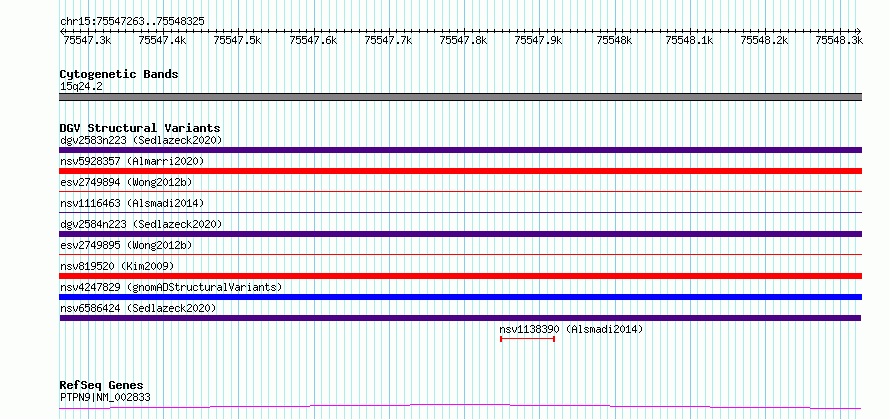This screenshot has width=890, height=419.
Task: Select the esv2749895 (Wong2012b) thin line
Action: [x=460, y=255]
